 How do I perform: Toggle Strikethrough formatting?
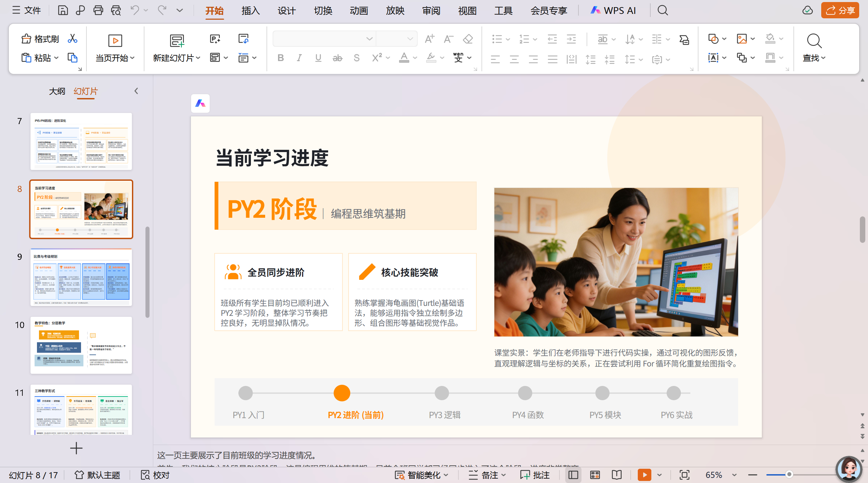[x=337, y=58]
